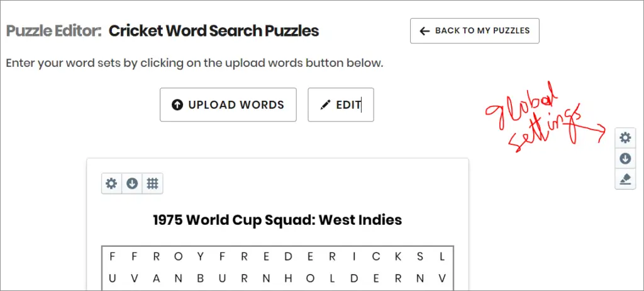Image resolution: width=644 pixels, height=291 pixels.
Task: Click letter H in second grid row
Action: 288,278
